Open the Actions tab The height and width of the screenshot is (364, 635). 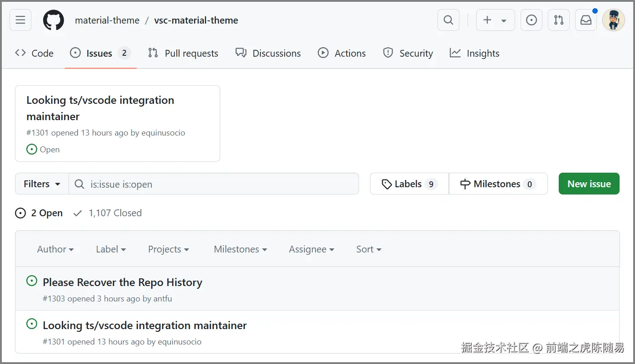[x=342, y=53]
